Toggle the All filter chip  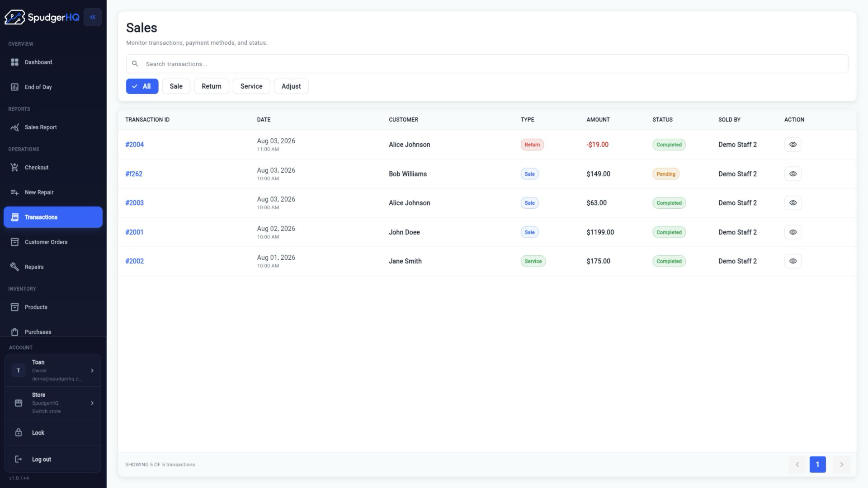point(142,86)
